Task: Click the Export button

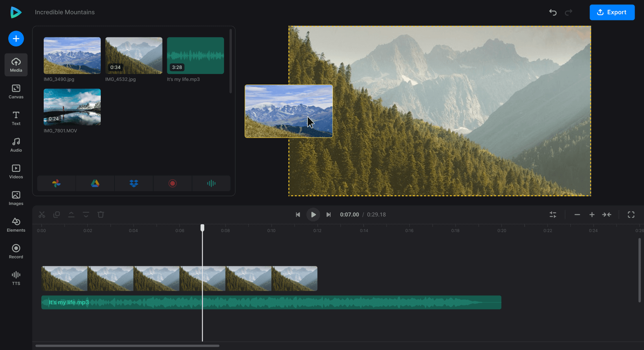Action: (x=612, y=12)
